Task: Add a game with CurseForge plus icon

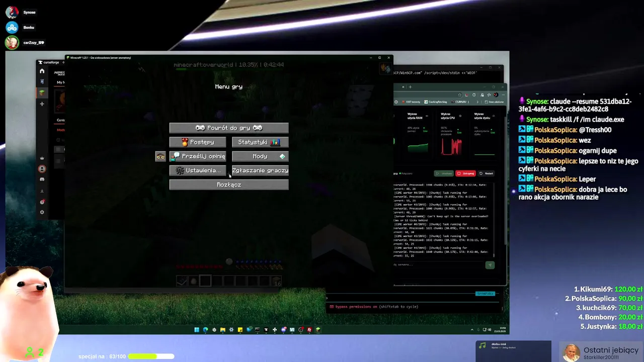Action: (x=42, y=104)
